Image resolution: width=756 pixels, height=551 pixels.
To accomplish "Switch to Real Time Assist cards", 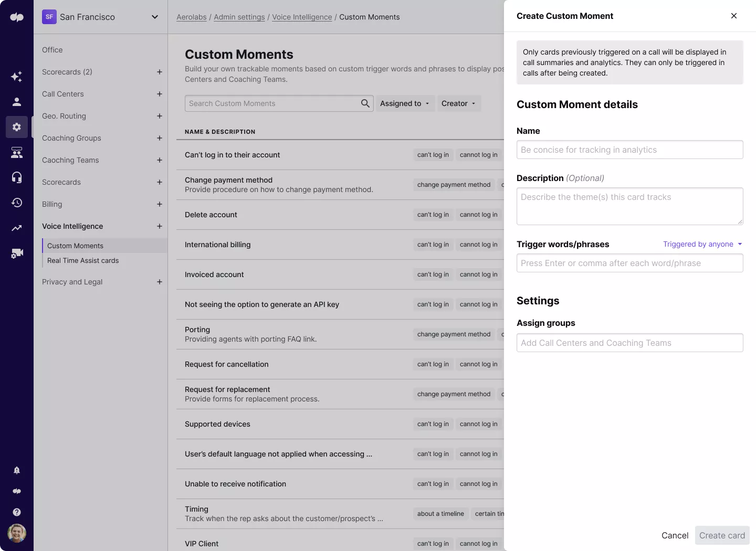I will (x=82, y=260).
